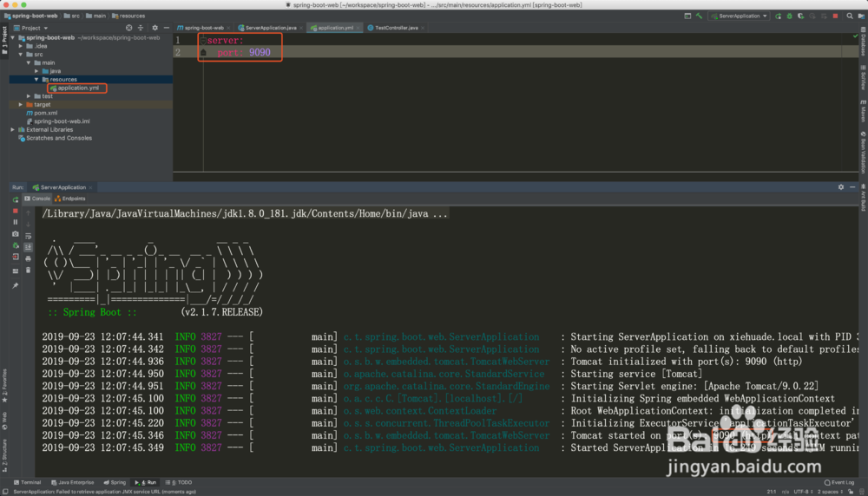The height and width of the screenshot is (496, 868).
Task: Open Java Enterprise tool window button
Action: click(73, 483)
